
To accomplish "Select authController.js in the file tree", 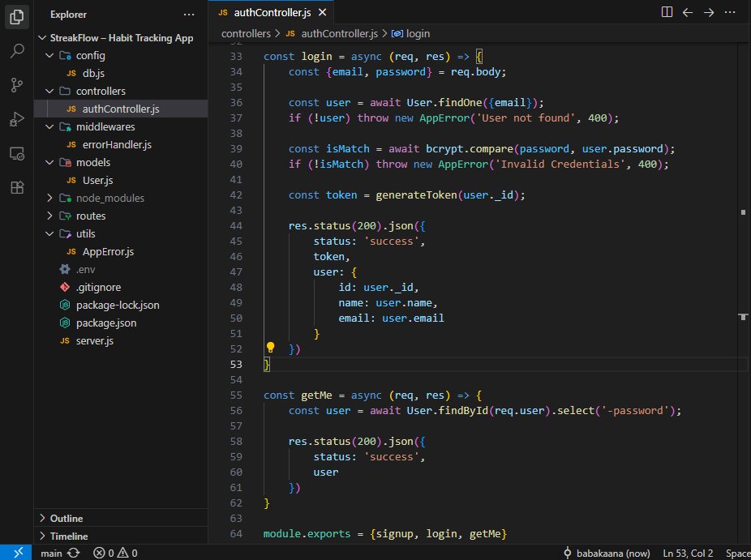I will tap(121, 109).
